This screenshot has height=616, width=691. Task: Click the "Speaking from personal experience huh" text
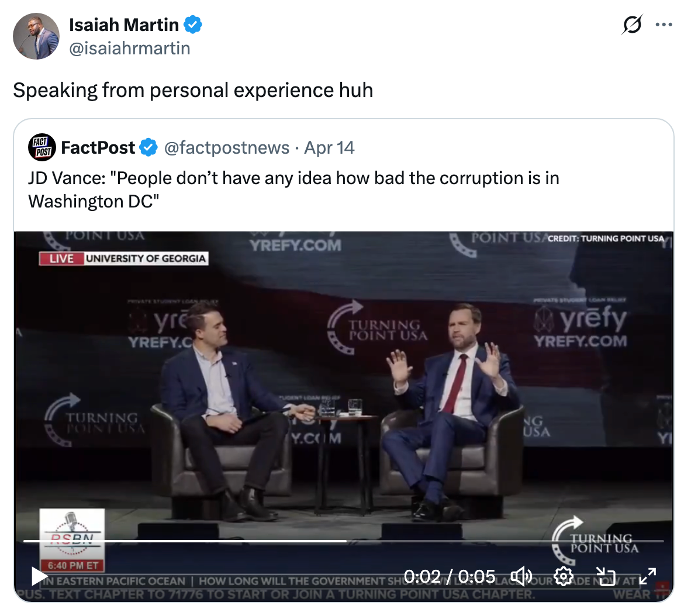coord(193,91)
